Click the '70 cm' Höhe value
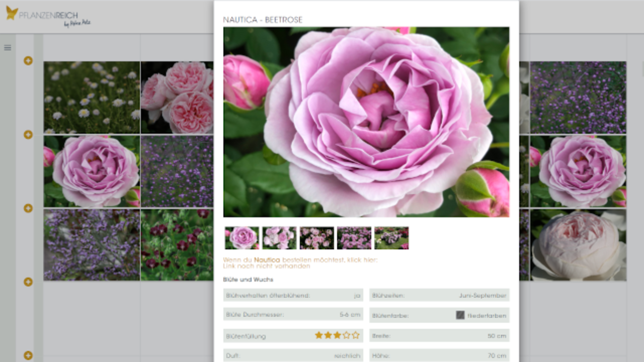The width and height of the screenshot is (644, 362). 497,356
